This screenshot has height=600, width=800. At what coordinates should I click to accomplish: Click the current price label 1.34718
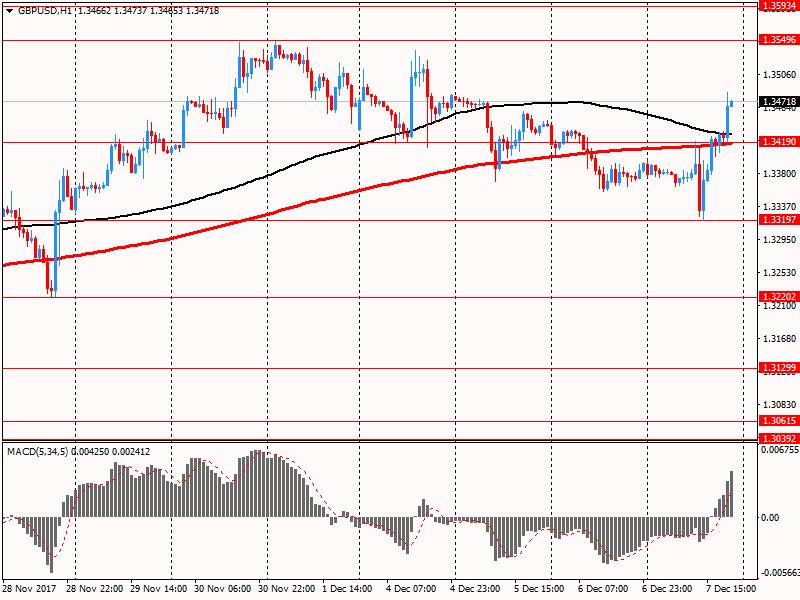(779, 102)
